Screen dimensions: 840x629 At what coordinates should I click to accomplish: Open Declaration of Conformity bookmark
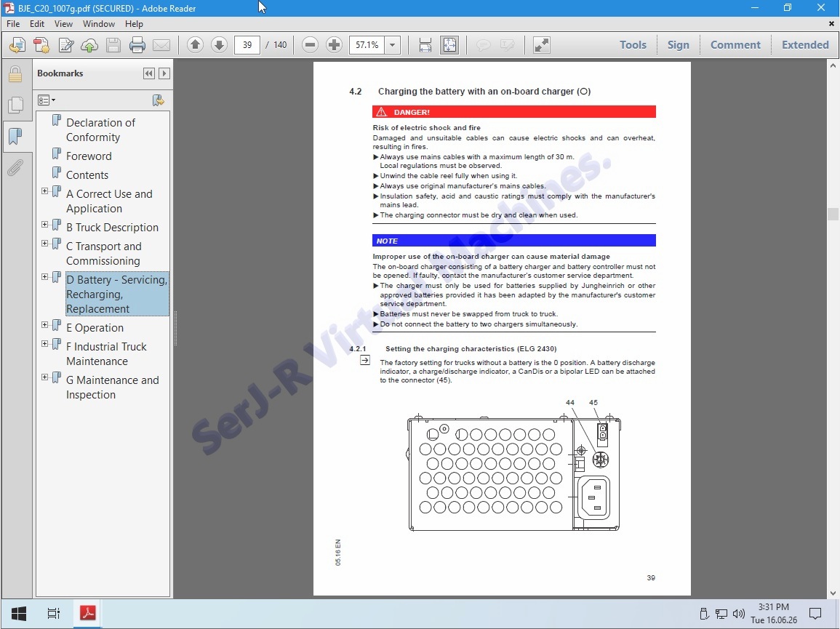pyautogui.click(x=100, y=129)
